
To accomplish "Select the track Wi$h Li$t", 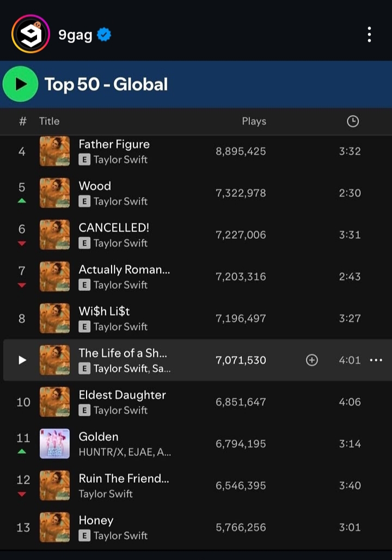I will coord(104,312).
